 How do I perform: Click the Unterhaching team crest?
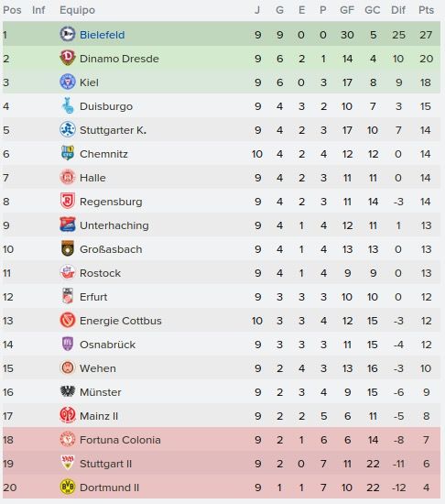click(x=68, y=225)
